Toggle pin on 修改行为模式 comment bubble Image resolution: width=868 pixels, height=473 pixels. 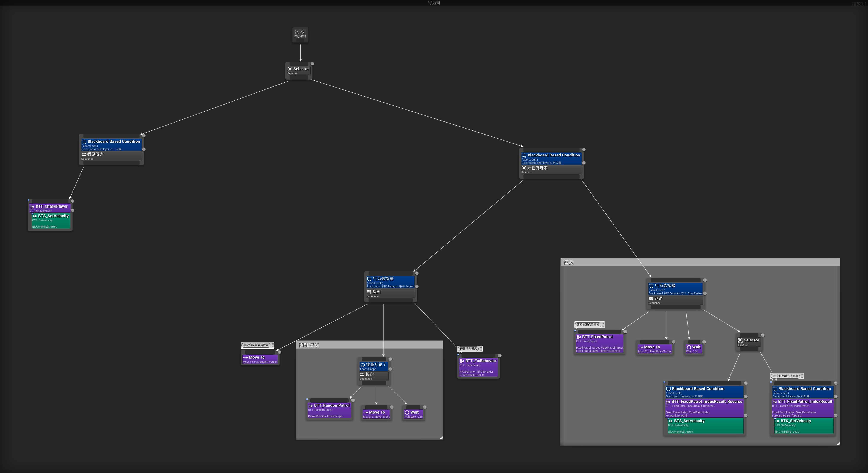481,347
